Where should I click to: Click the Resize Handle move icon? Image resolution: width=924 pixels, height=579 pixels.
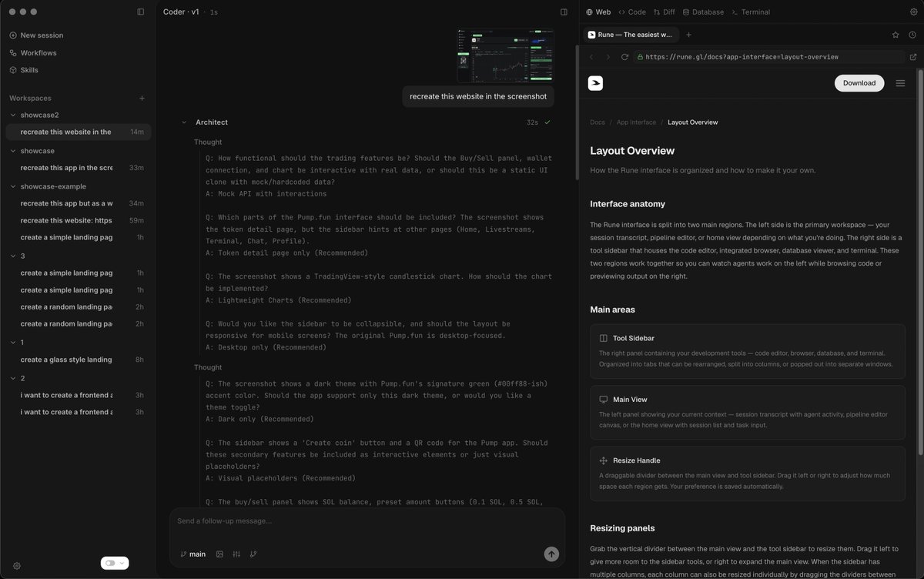pyautogui.click(x=604, y=460)
